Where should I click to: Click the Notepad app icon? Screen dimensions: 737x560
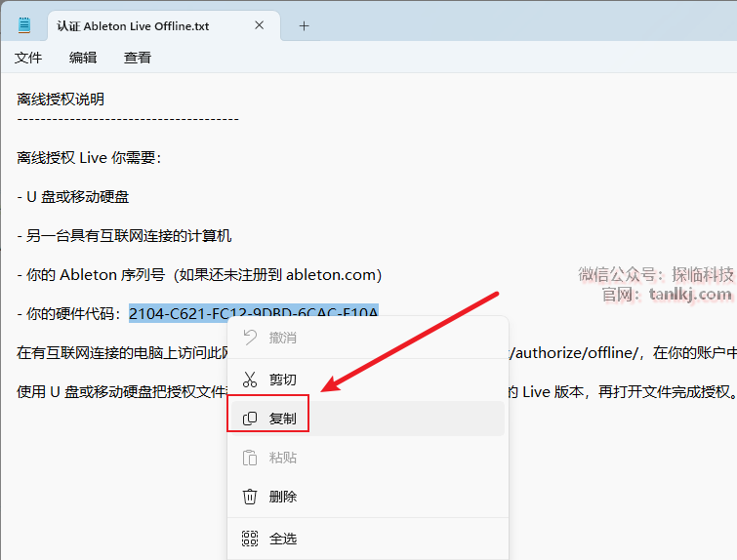pyautogui.click(x=24, y=25)
